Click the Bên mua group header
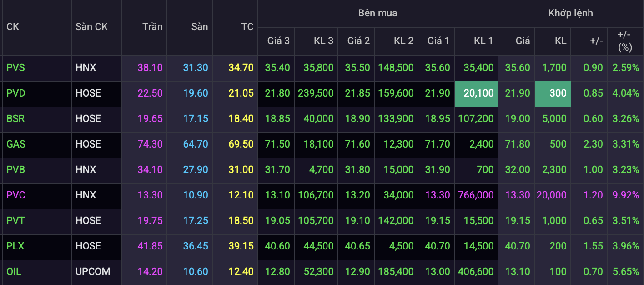The width and height of the screenshot is (644, 285). (x=377, y=13)
